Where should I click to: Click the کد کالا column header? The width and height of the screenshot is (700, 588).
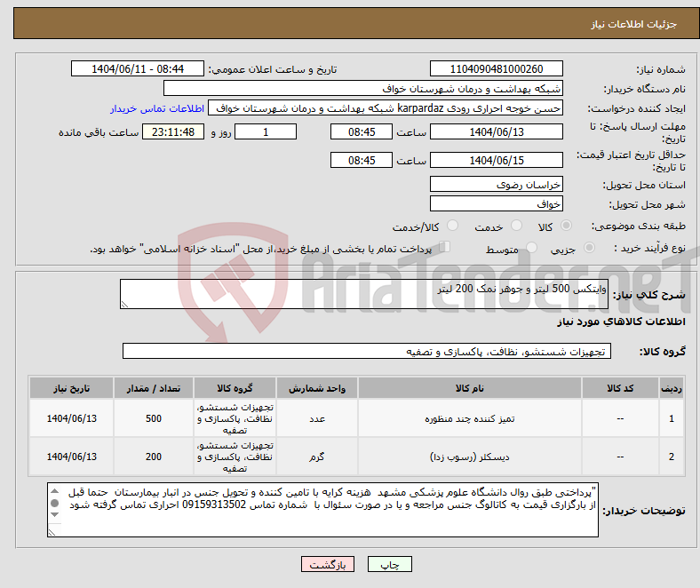620,388
